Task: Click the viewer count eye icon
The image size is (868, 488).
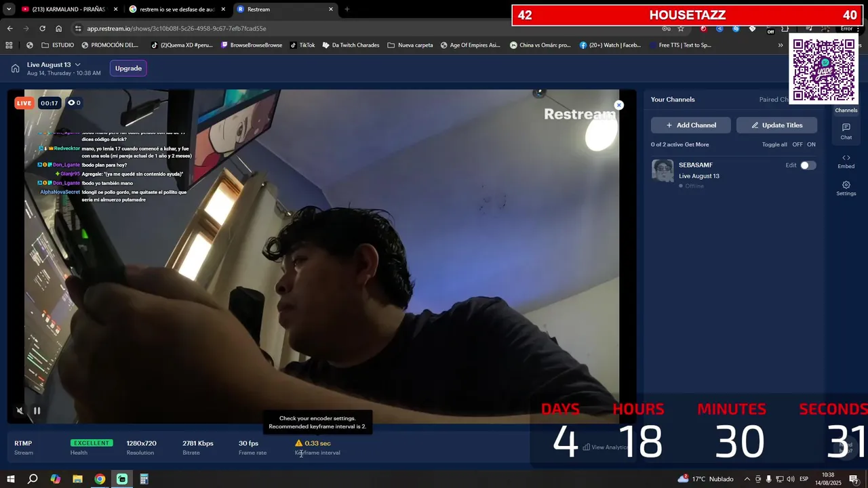Action: [71, 103]
